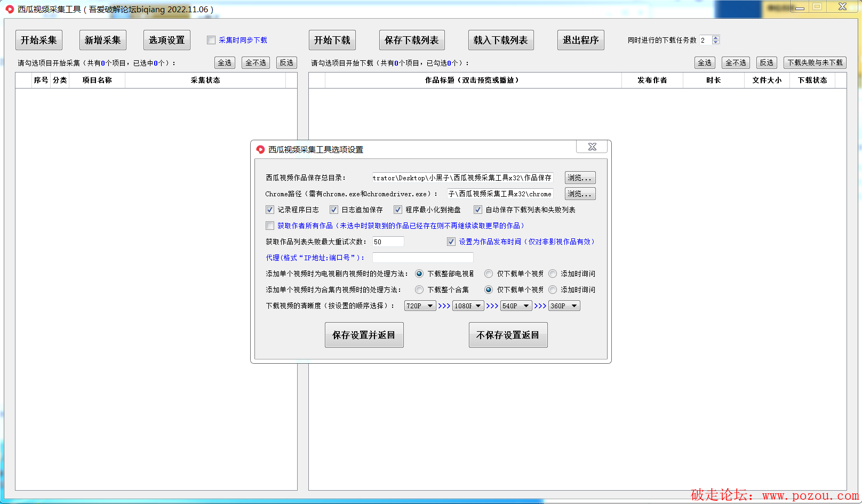862x504 pixels.
Task: Select 下载整个合集 radio option
Action: (x=419, y=290)
